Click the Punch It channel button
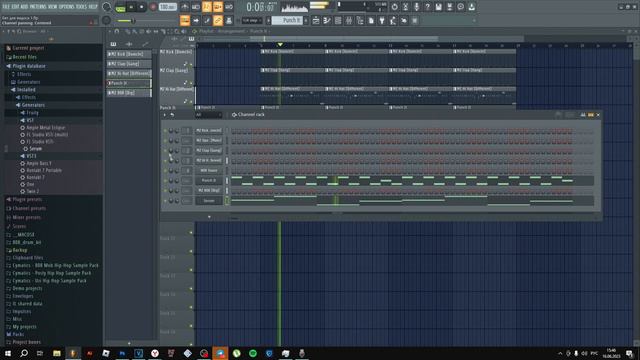The width and height of the screenshot is (640, 360). pyautogui.click(x=209, y=180)
